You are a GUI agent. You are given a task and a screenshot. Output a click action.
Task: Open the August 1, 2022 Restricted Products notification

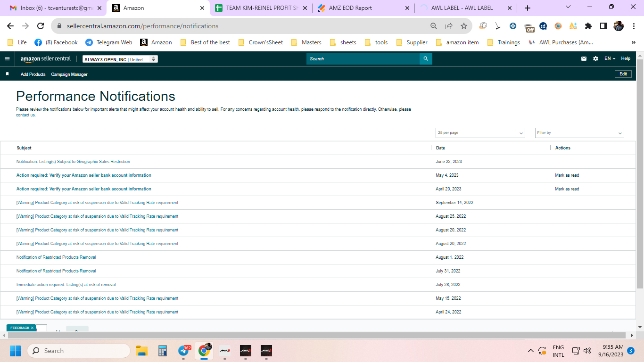click(56, 257)
